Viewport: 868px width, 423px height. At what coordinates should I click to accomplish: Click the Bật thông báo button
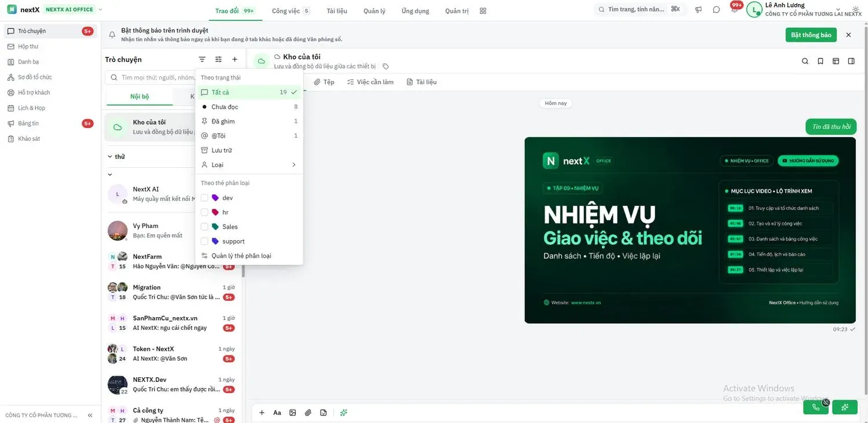tap(811, 35)
